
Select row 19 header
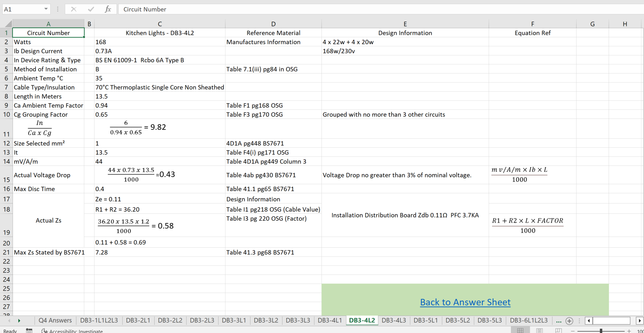pyautogui.click(x=6, y=225)
